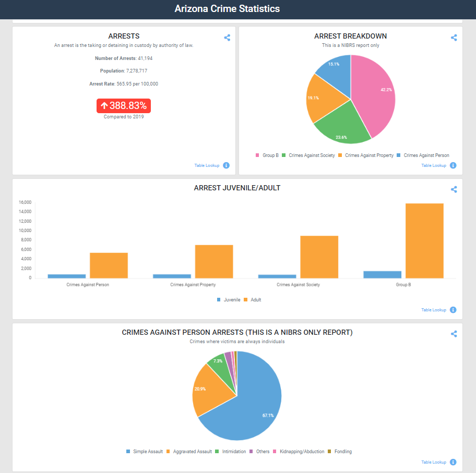
Task: Open info icon in Crimes Against Person card
Action: pyautogui.click(x=453, y=462)
